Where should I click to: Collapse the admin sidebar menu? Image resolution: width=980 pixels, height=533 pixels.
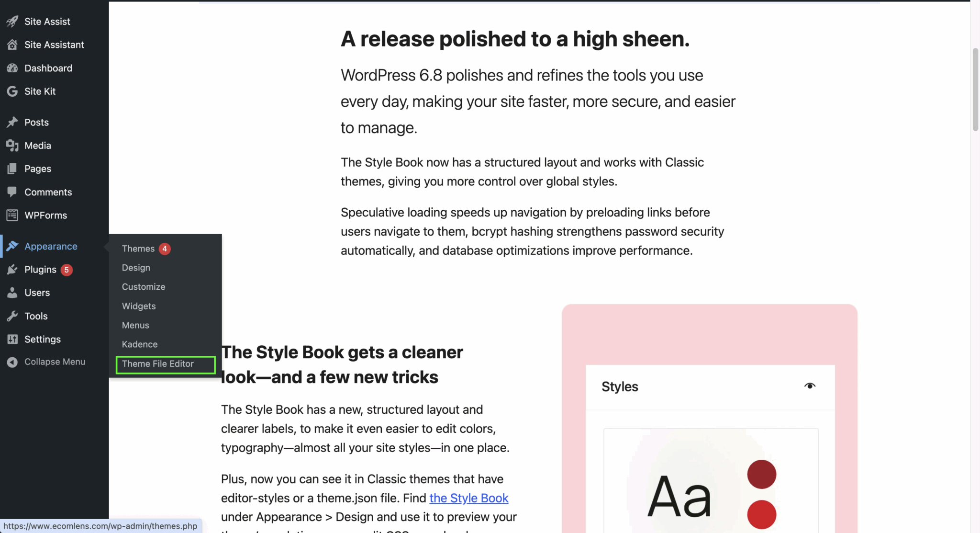(x=12, y=362)
